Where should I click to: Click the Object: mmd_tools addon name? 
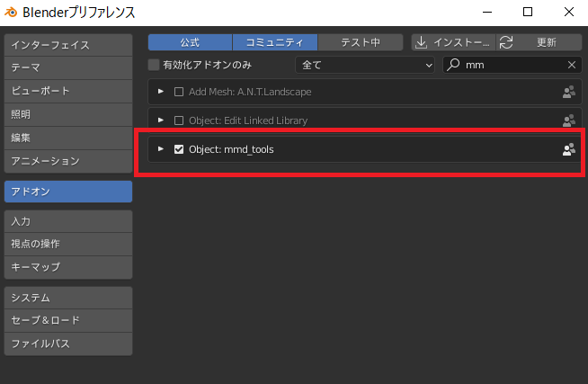231,149
